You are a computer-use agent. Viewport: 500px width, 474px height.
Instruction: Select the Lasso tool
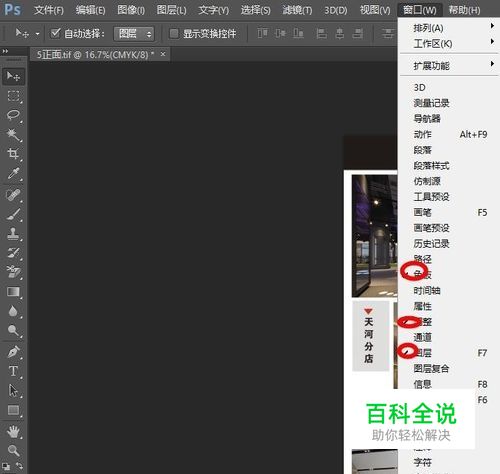coord(13,116)
